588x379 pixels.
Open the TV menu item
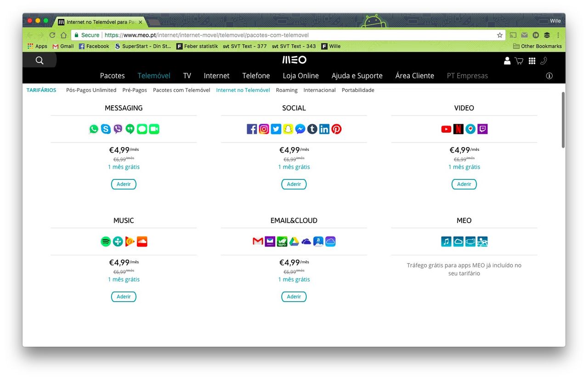pos(187,76)
